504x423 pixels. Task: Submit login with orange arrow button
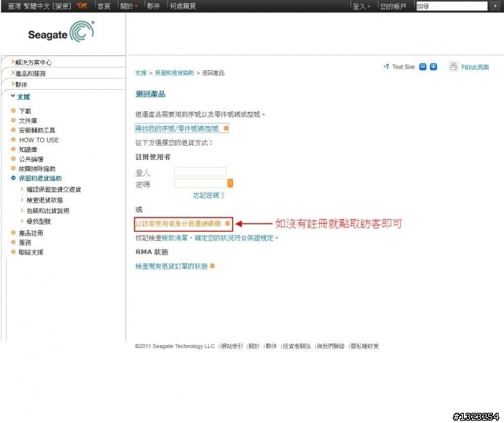coord(230,184)
